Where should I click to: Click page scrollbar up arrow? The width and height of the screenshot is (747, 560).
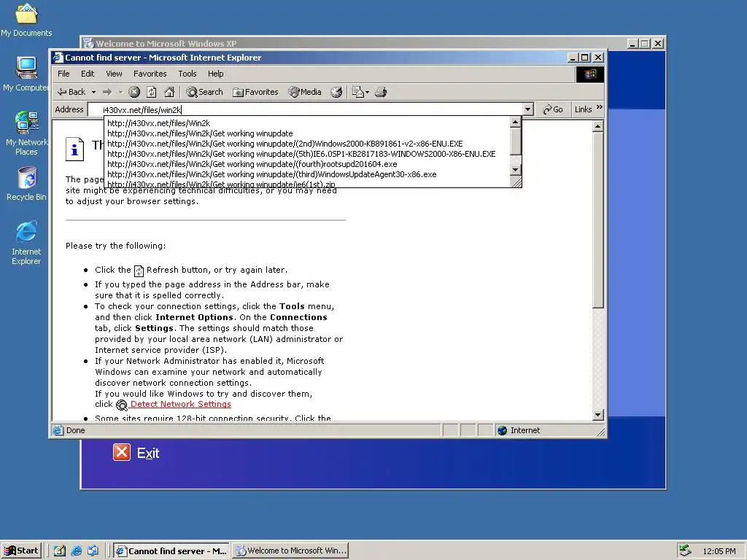[598, 126]
